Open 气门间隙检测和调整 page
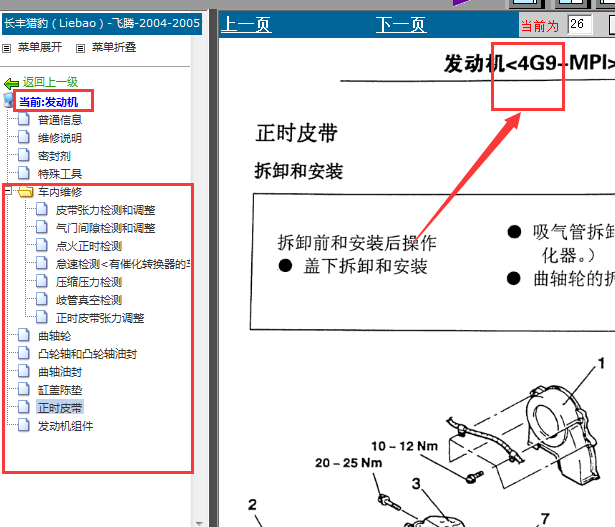Image resolution: width=615 pixels, height=527 pixels. point(106,228)
